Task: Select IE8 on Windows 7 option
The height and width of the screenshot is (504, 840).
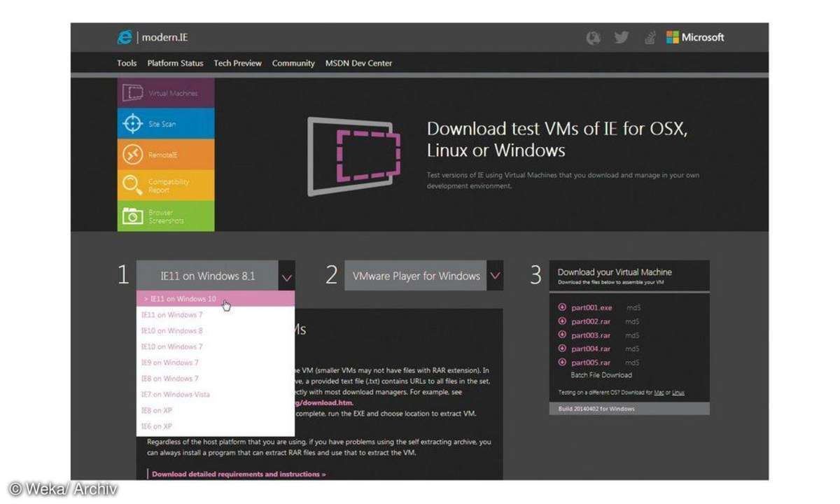Action: [x=170, y=379]
